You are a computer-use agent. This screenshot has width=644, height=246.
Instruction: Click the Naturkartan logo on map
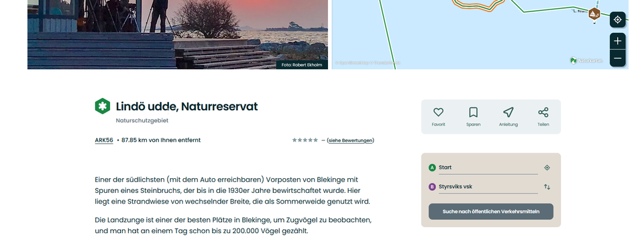point(586,60)
